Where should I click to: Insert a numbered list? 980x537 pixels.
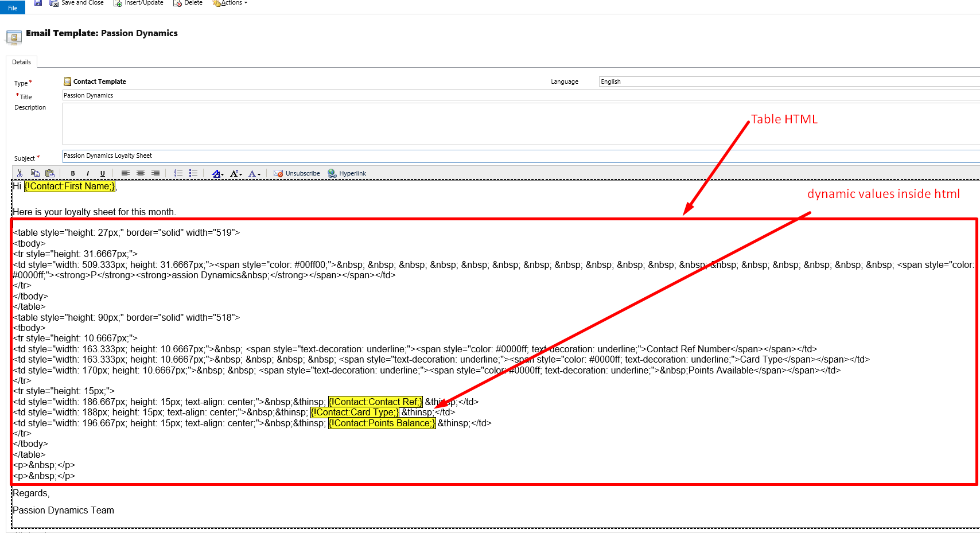[x=178, y=173]
